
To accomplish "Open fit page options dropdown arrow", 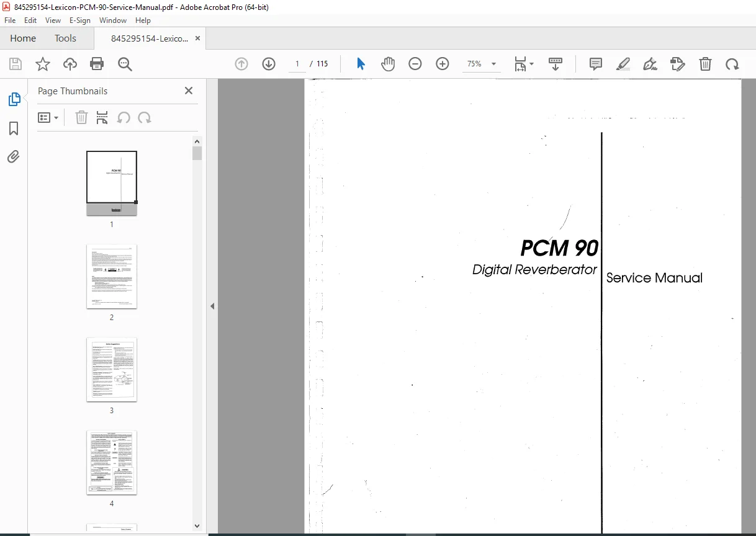I will pyautogui.click(x=532, y=64).
